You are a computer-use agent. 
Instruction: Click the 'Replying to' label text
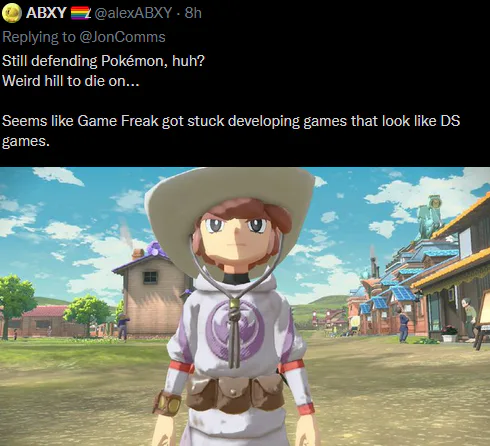coord(39,37)
